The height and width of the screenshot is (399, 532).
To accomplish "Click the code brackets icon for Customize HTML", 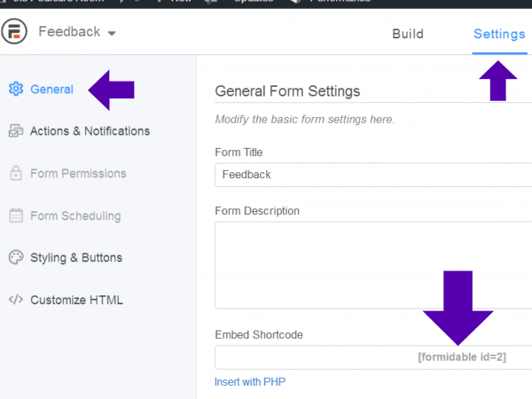I will (15, 300).
